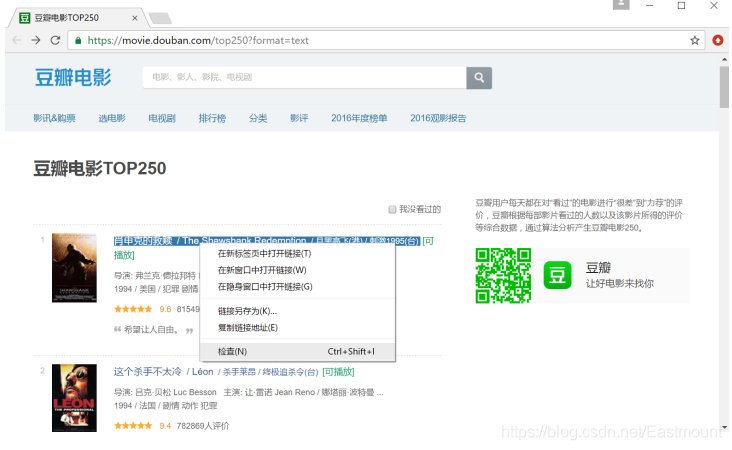The height and width of the screenshot is (450, 732).
Task: Open the 肖申克的救赎 movie title link
Action: pyautogui.click(x=267, y=241)
